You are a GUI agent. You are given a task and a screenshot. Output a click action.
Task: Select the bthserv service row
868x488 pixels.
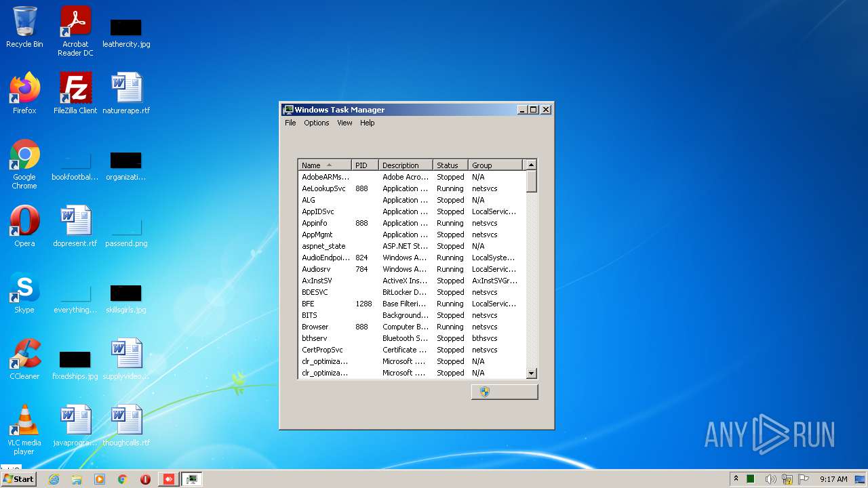point(412,338)
